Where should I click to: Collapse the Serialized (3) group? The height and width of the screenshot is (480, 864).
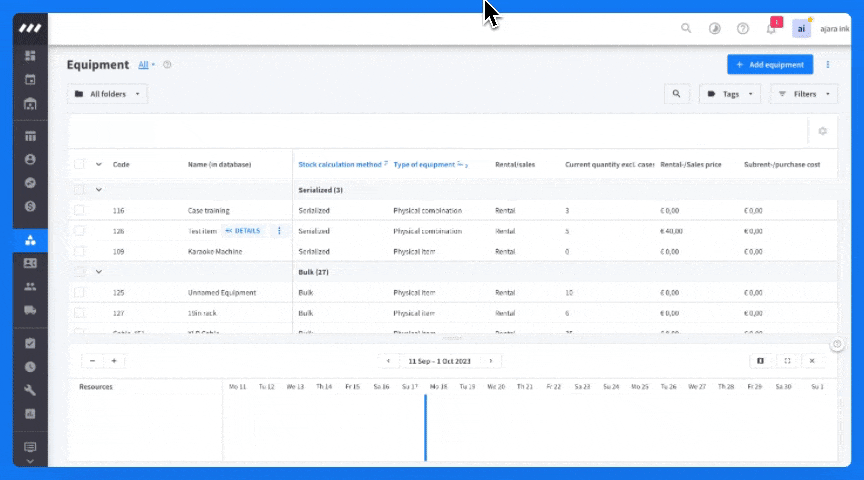click(99, 190)
